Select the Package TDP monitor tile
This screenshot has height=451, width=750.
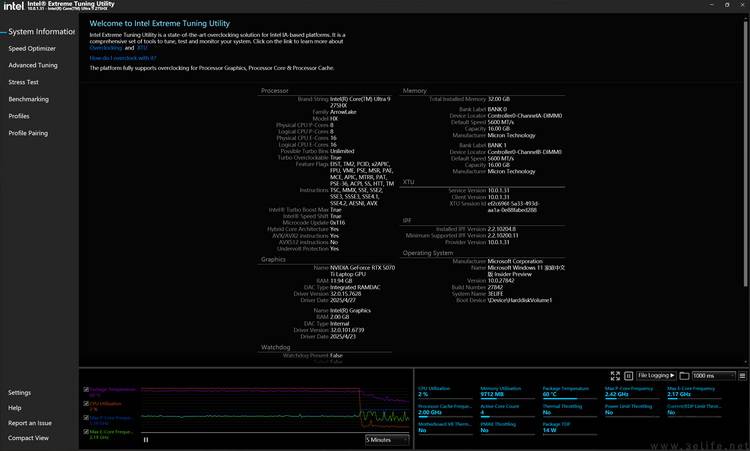click(569, 428)
